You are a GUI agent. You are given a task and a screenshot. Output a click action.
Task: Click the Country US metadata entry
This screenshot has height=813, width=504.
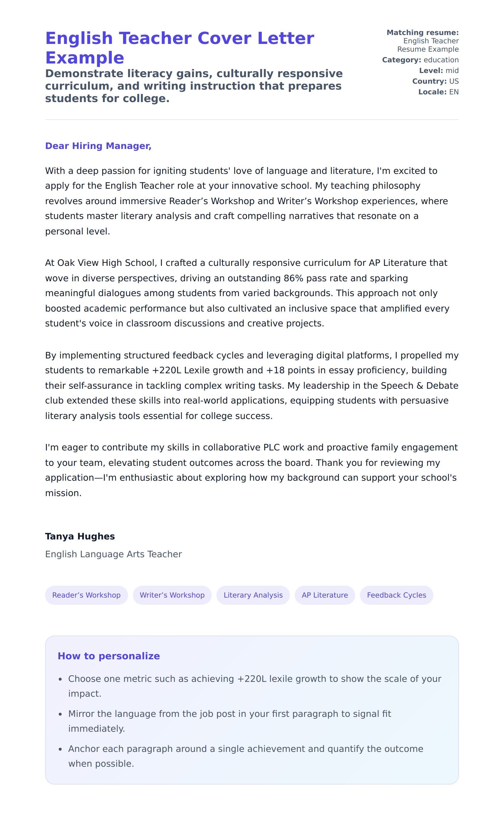435,81
